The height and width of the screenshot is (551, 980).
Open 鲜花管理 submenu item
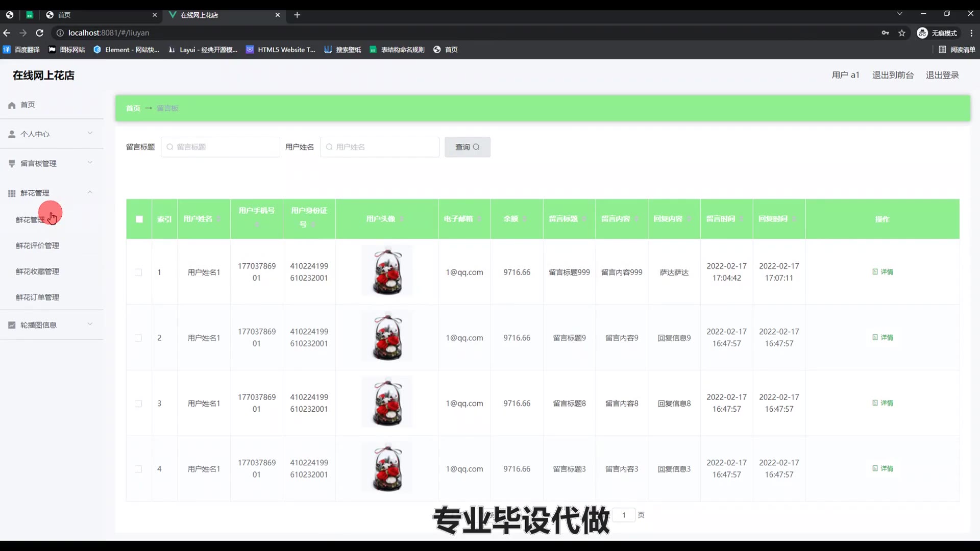click(30, 220)
